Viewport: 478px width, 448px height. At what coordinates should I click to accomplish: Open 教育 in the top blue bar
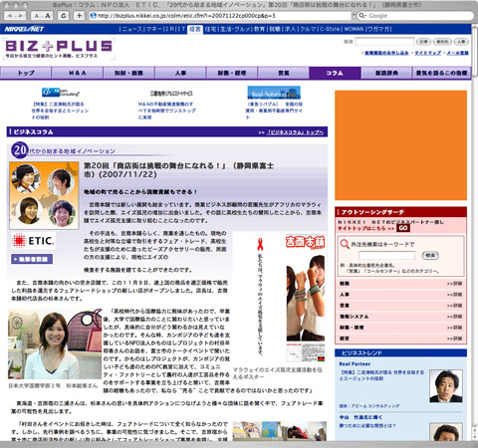tap(260, 29)
